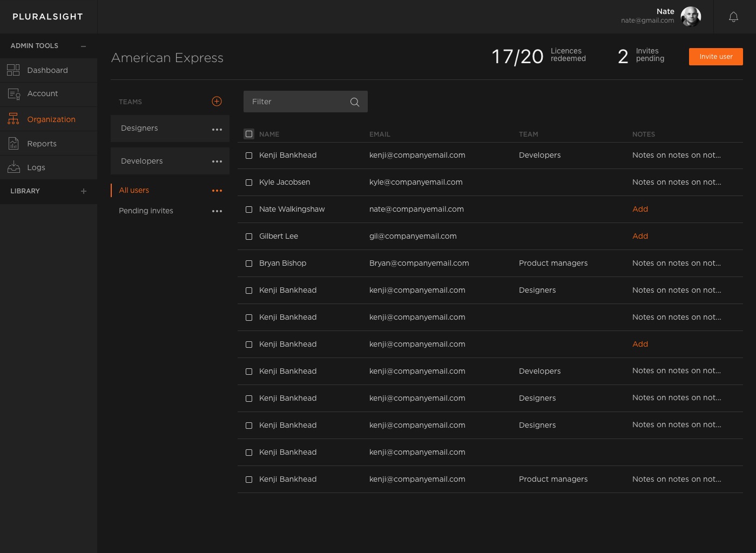
Task: Add a note for Gilbert Lee
Action: click(640, 236)
